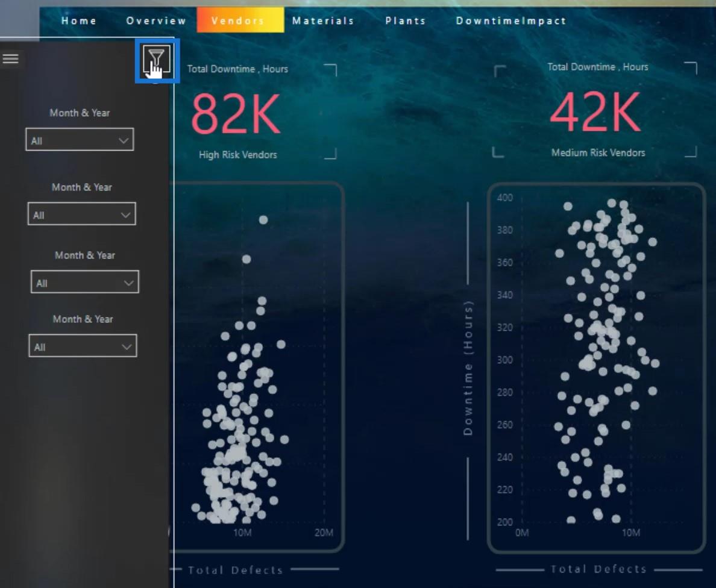Switch to the Overview tab

click(156, 20)
